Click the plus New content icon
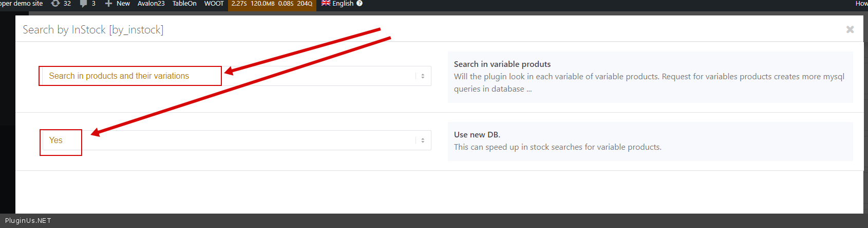The height and width of the screenshot is (228, 868). tap(108, 4)
